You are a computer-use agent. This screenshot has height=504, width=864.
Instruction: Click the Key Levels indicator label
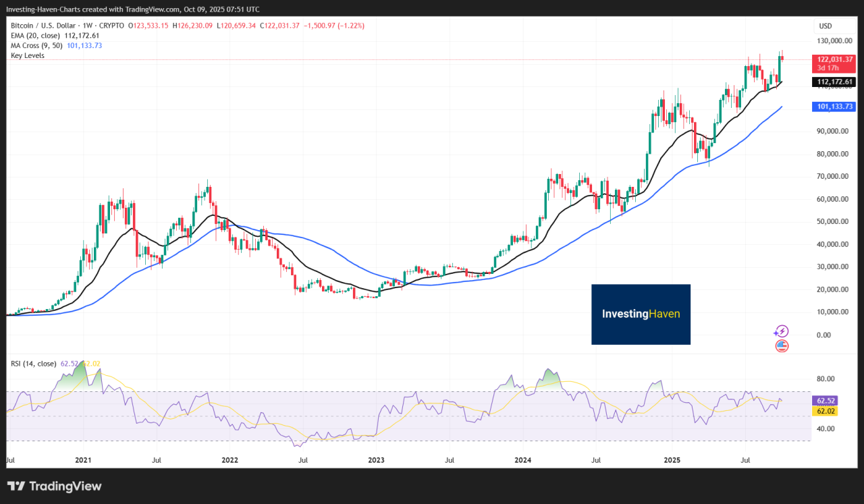(28, 55)
